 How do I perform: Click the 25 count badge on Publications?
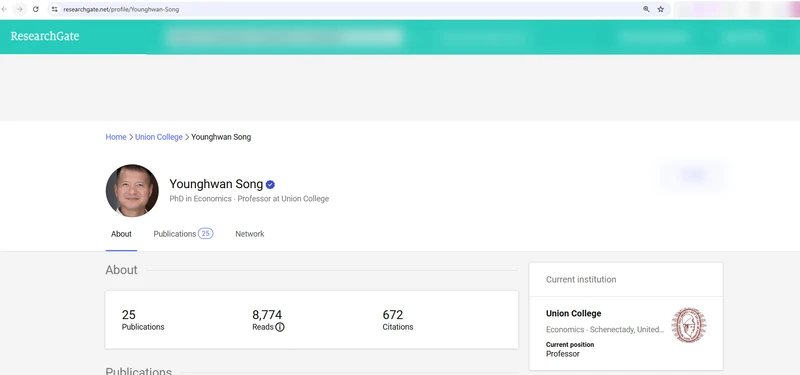pyautogui.click(x=206, y=234)
